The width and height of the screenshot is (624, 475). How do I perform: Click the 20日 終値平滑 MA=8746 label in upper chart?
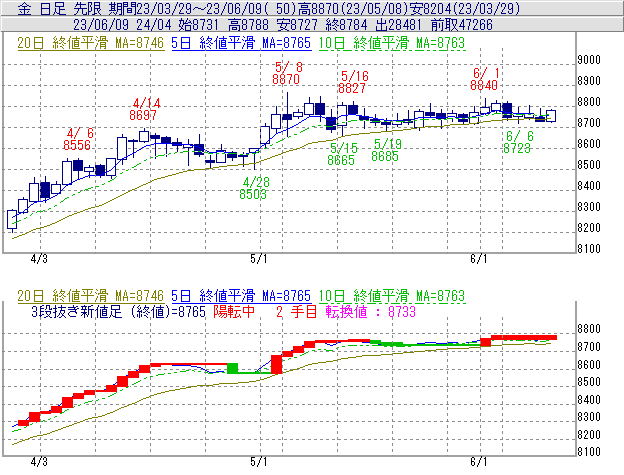point(90,43)
